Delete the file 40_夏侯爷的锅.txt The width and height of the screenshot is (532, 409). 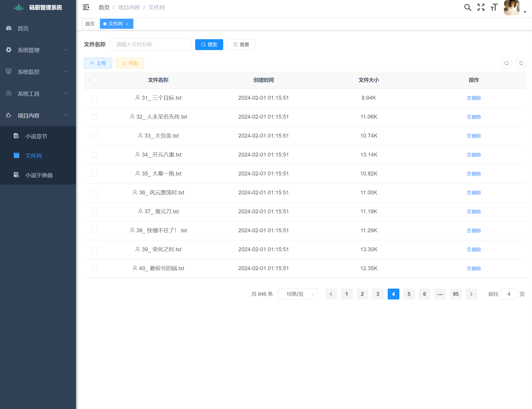(x=474, y=269)
